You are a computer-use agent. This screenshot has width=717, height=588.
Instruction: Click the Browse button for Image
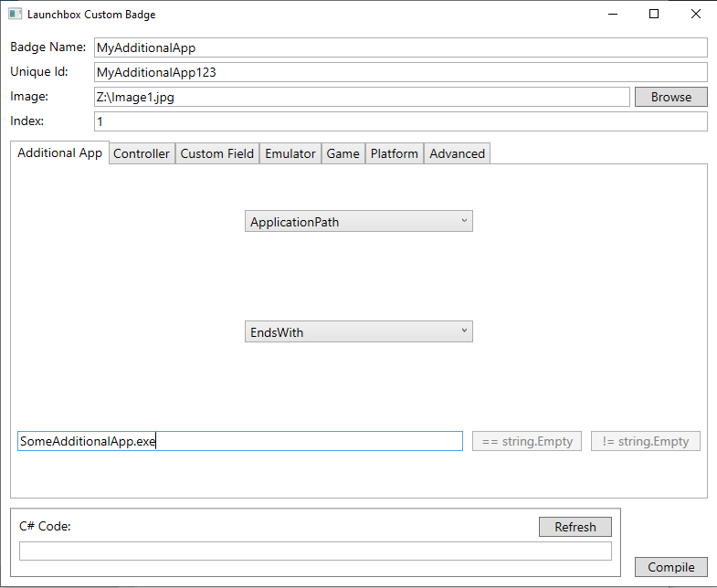pyautogui.click(x=670, y=97)
